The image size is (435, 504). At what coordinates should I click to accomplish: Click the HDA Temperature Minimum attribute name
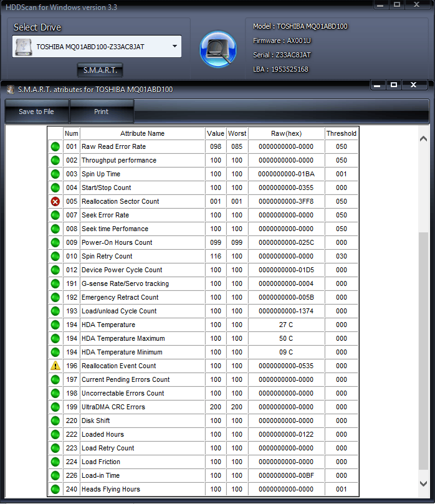pos(122,352)
